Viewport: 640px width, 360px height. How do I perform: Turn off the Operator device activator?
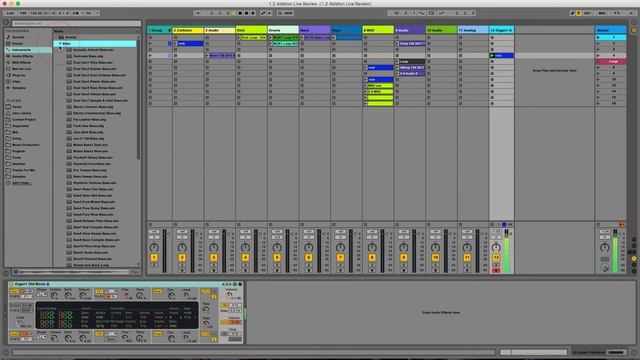[x=11, y=284]
